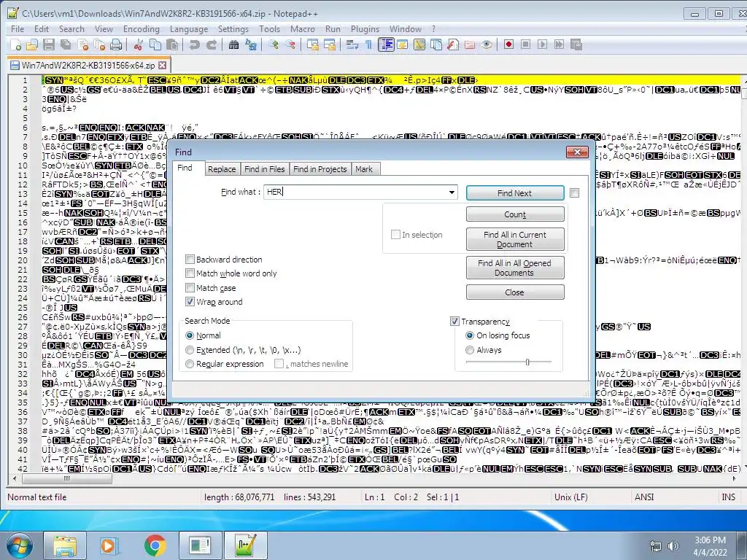Click the Playback macro icon

click(542, 44)
